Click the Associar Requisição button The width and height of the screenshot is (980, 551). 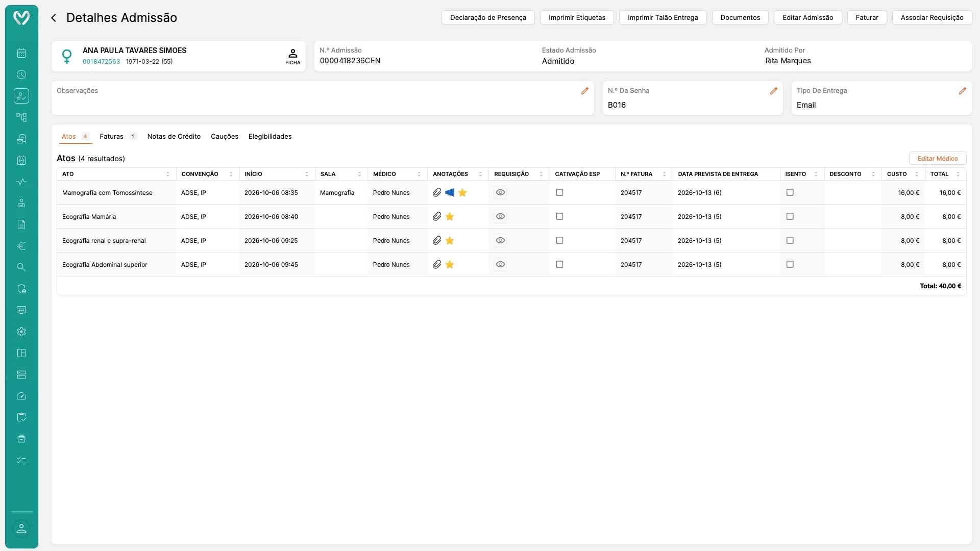pyautogui.click(x=932, y=17)
